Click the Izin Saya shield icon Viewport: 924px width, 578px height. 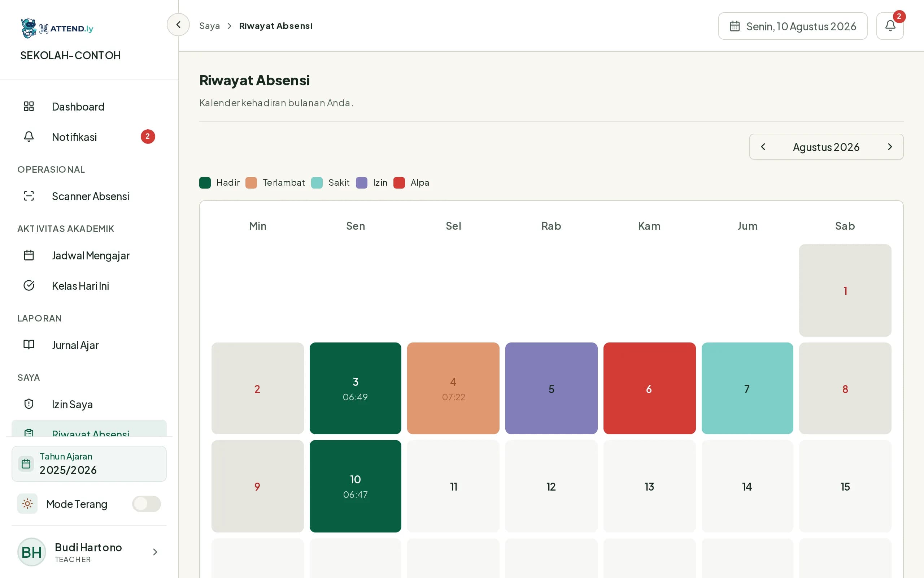[x=29, y=404]
